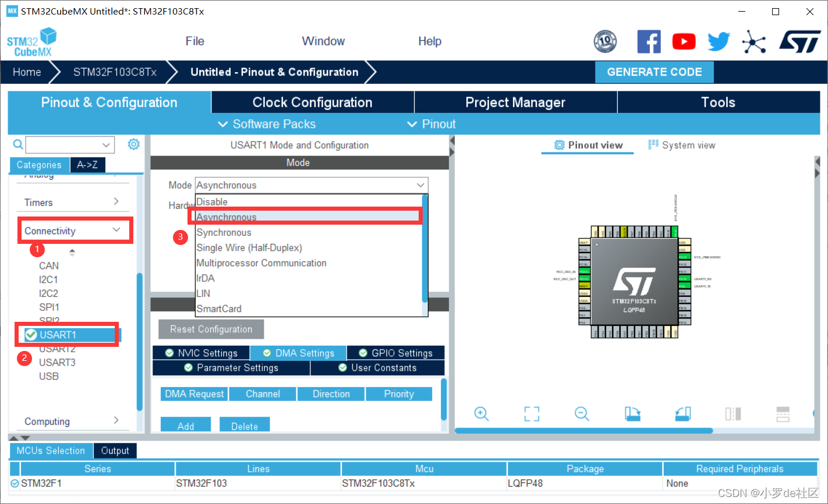Open the peripheral search dropdown arrow
Viewport: 828px width, 504px height.
click(106, 145)
